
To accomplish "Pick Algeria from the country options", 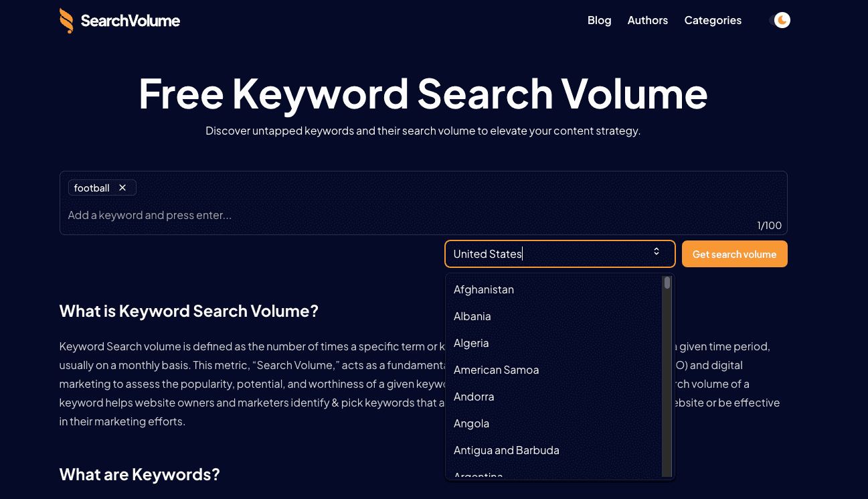I will (553, 343).
